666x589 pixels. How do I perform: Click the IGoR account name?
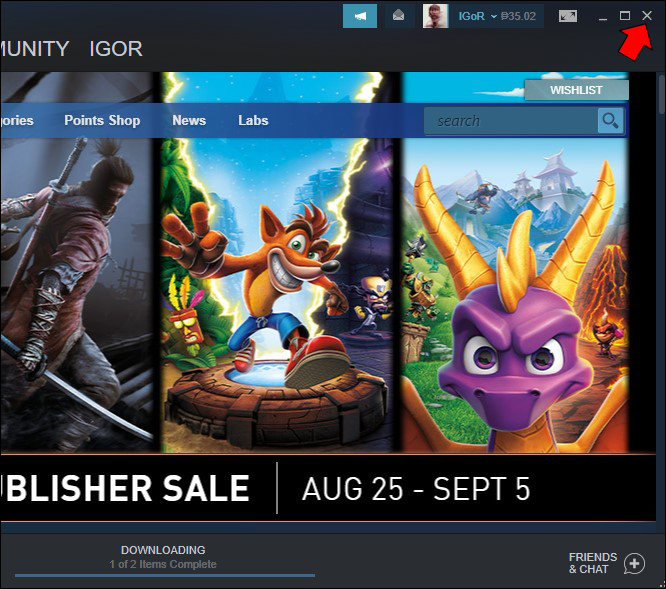click(471, 16)
